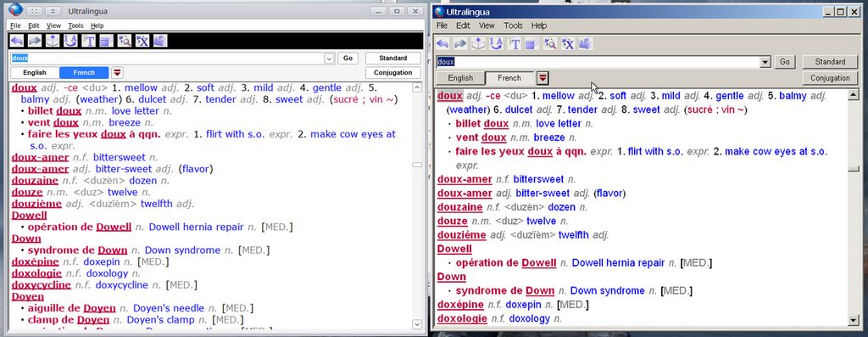Click the Back arrow in the right window toolbar

tap(442, 44)
